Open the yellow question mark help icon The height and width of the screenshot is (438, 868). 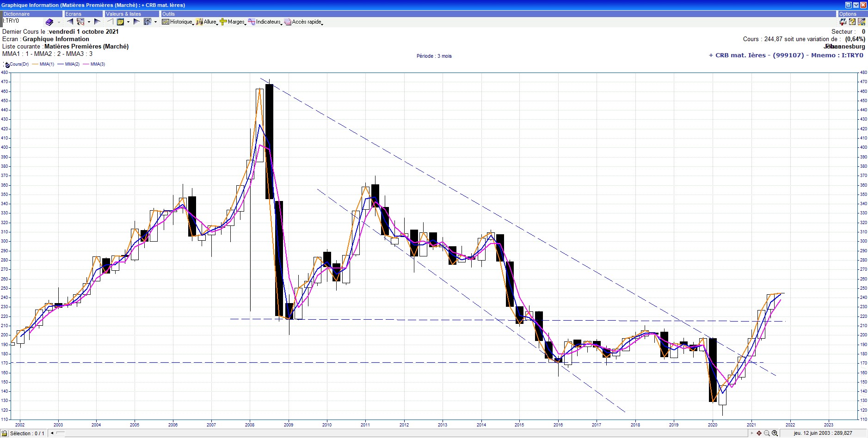[852, 22]
